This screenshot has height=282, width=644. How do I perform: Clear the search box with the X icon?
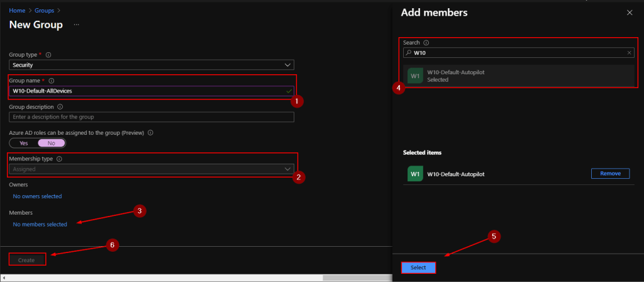[x=629, y=53]
